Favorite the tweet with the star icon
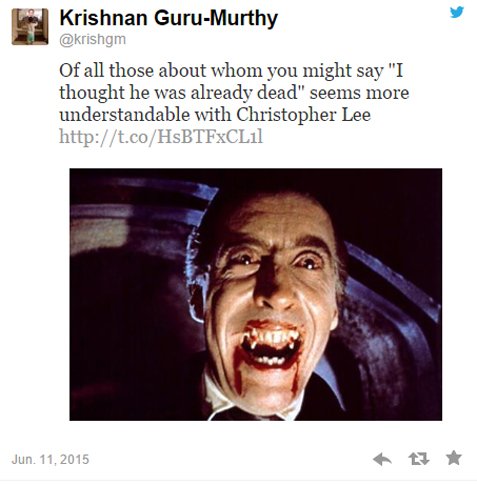The image size is (477, 485). coord(454,458)
